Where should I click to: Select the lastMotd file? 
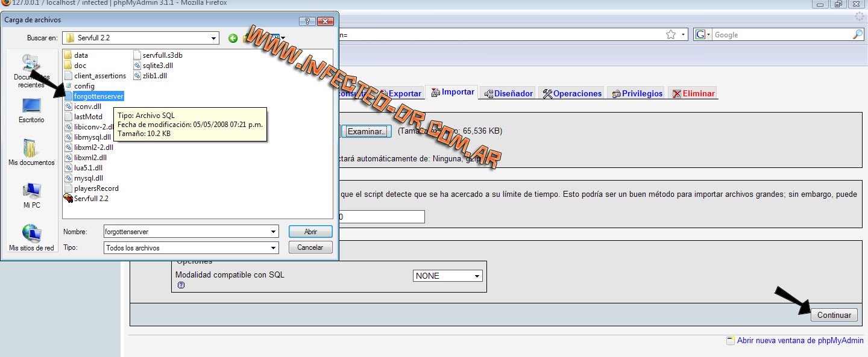point(83,117)
